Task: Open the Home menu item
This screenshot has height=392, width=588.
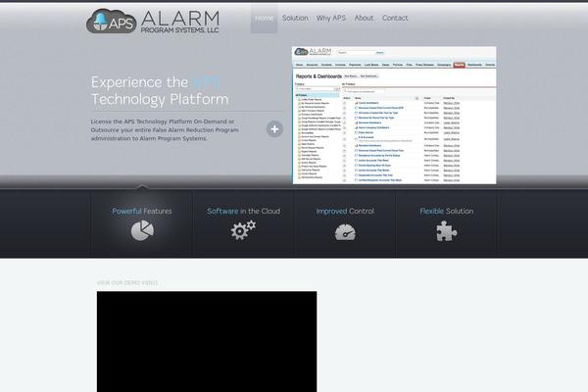Action: [264, 19]
